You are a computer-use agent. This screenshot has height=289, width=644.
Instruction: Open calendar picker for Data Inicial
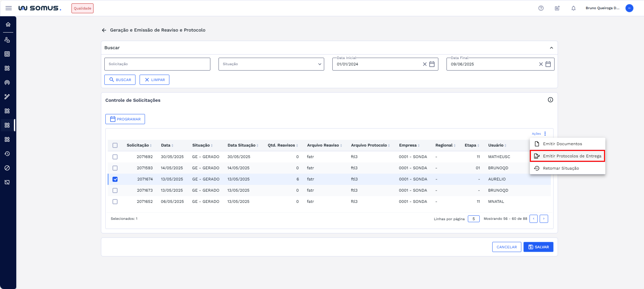[432, 64]
